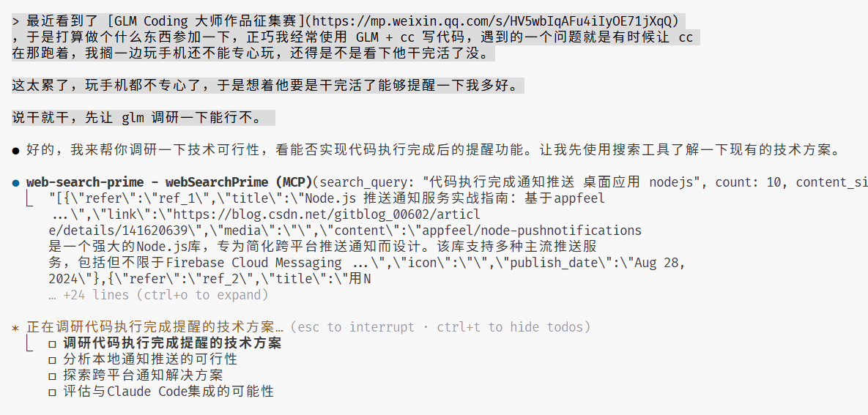
Task: Click the '正在调研代码执行完成提醒的技术方案…' status line
Action: (155, 327)
